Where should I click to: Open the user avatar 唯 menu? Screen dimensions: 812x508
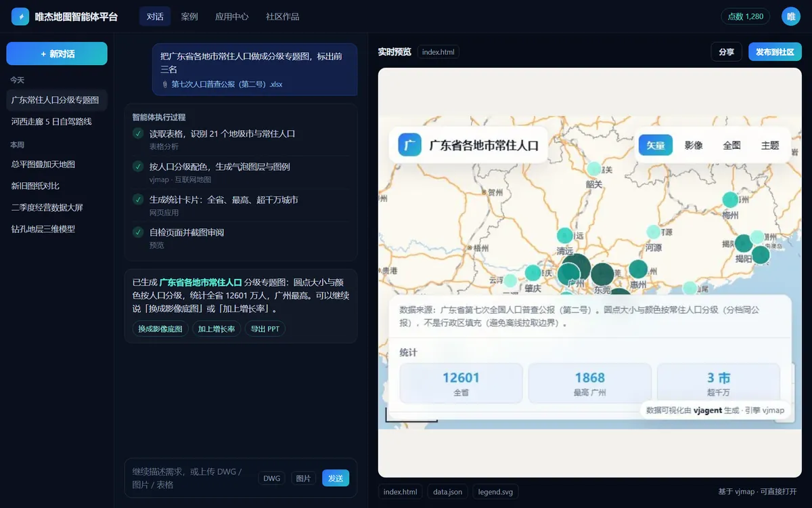click(791, 16)
